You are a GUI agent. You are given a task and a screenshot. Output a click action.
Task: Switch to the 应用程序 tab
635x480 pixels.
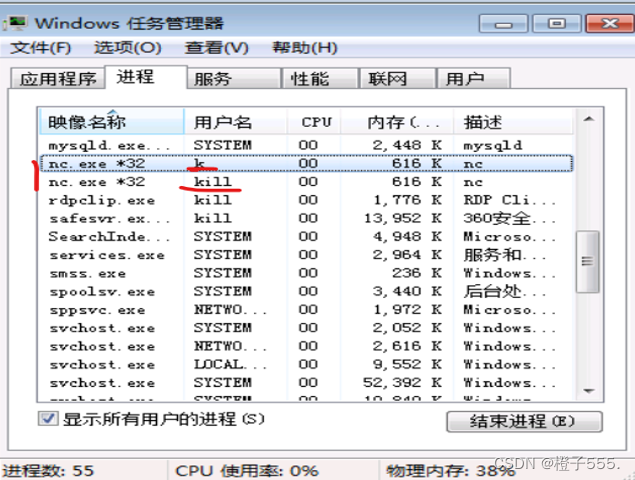pos(58,78)
